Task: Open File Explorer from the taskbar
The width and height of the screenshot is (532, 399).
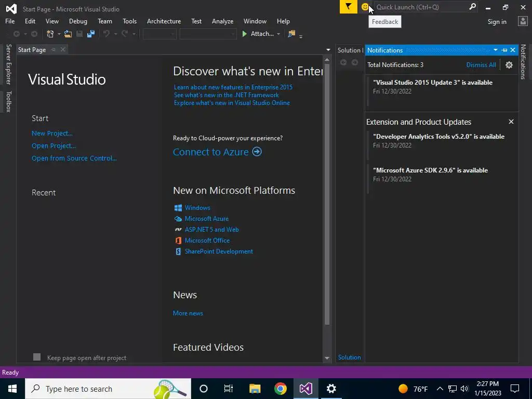Action: tap(255, 389)
